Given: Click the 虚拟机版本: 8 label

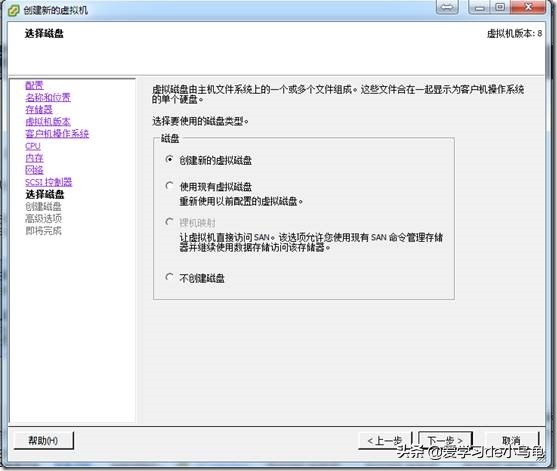Looking at the screenshot, I should point(514,34).
